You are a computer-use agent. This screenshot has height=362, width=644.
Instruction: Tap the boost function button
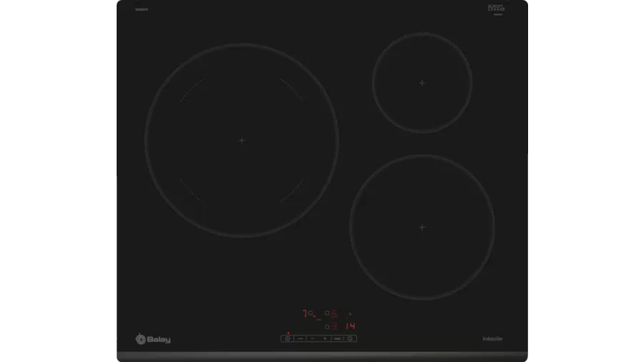(x=337, y=338)
